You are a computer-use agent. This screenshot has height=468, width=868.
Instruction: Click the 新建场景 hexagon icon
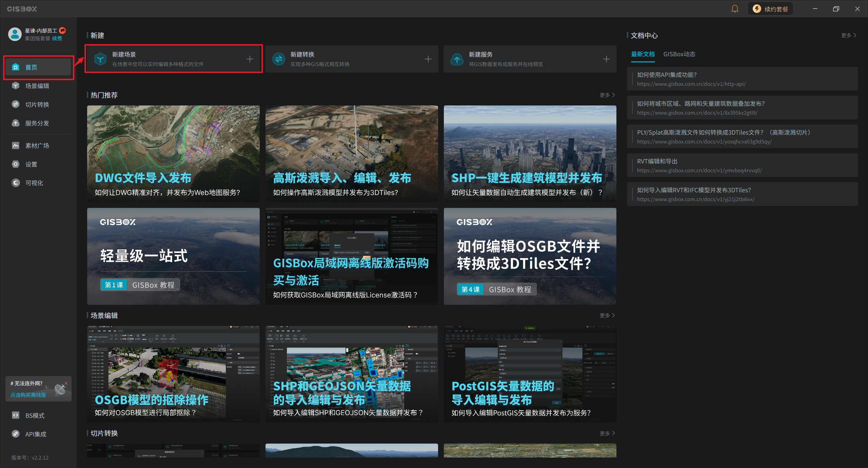[x=100, y=59]
